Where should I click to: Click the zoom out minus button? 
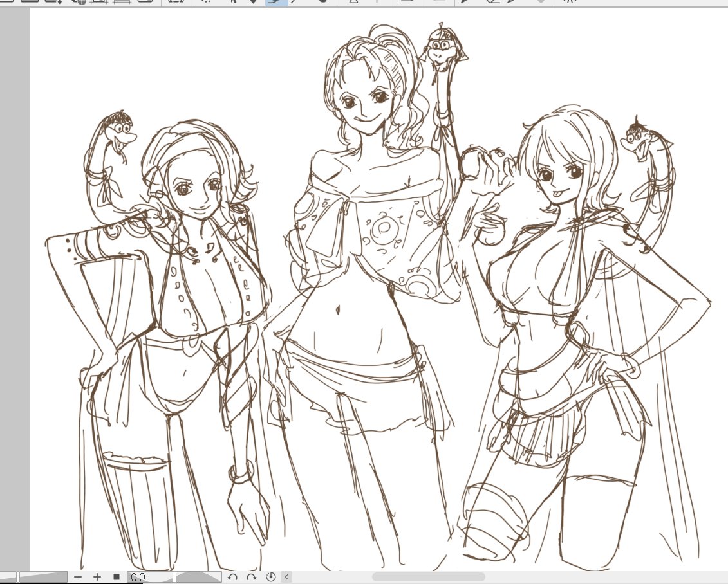click(78, 577)
